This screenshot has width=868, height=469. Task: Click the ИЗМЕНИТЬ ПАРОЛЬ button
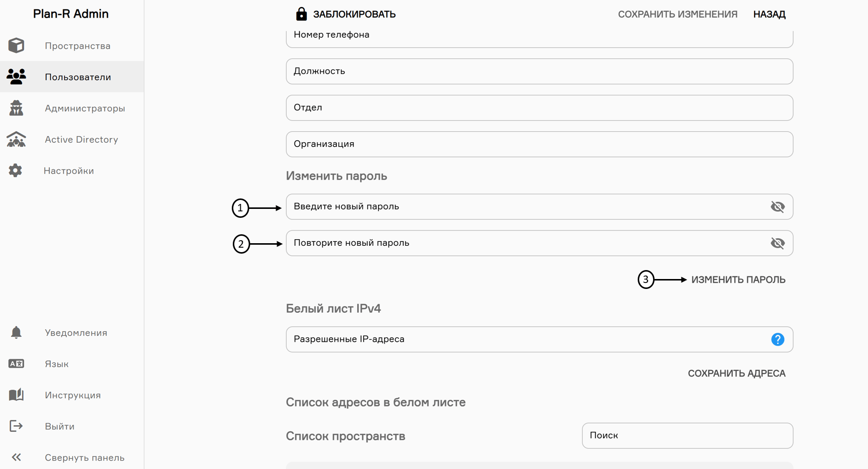(x=738, y=280)
